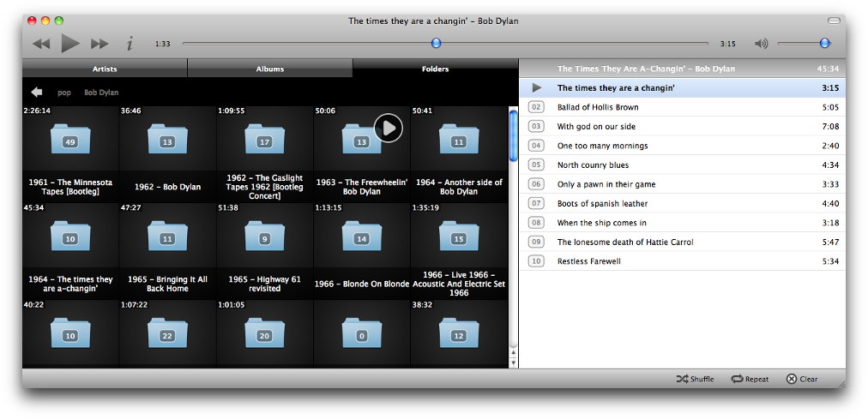Click the window resize grip corner
Image resolution: width=868 pixels, height=419 pixels.
coord(841,383)
